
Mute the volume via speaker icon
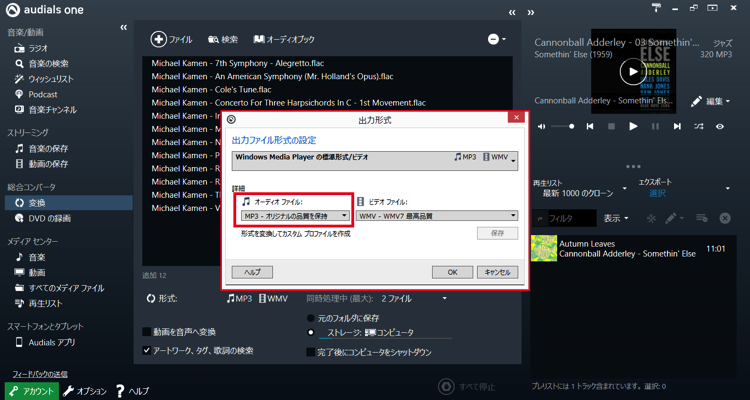pos(542,127)
